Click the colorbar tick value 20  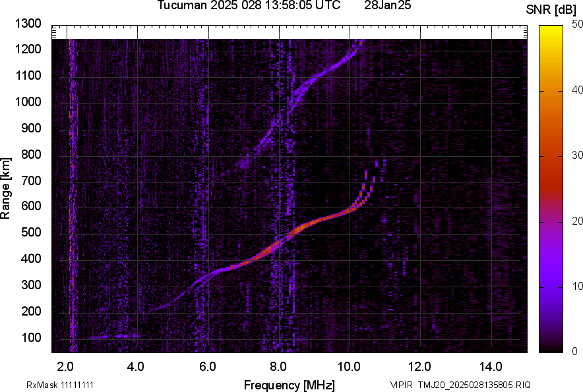(x=577, y=221)
